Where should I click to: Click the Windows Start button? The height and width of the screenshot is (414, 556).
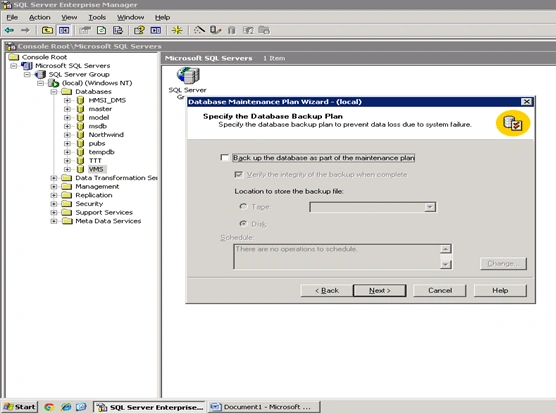point(20,407)
